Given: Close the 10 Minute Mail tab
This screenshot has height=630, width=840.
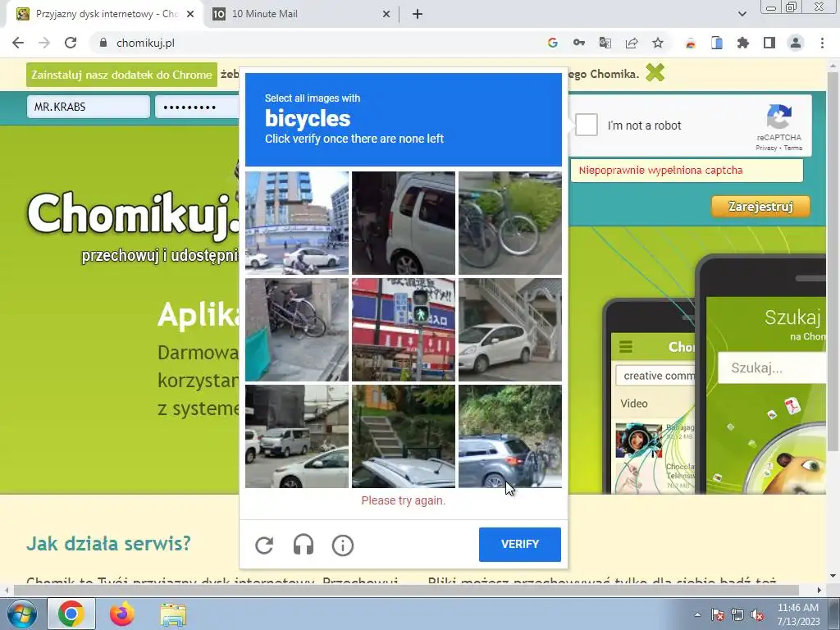Looking at the screenshot, I should (x=386, y=14).
